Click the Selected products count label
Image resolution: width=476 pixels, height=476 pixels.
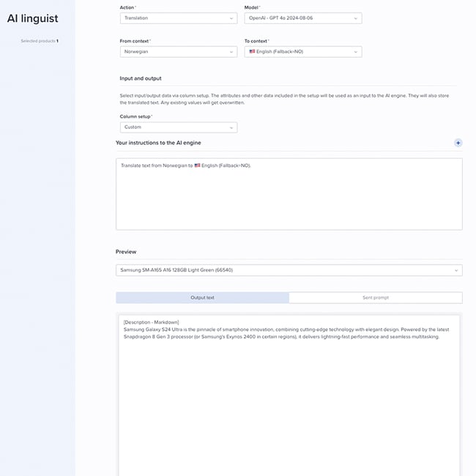click(40, 41)
